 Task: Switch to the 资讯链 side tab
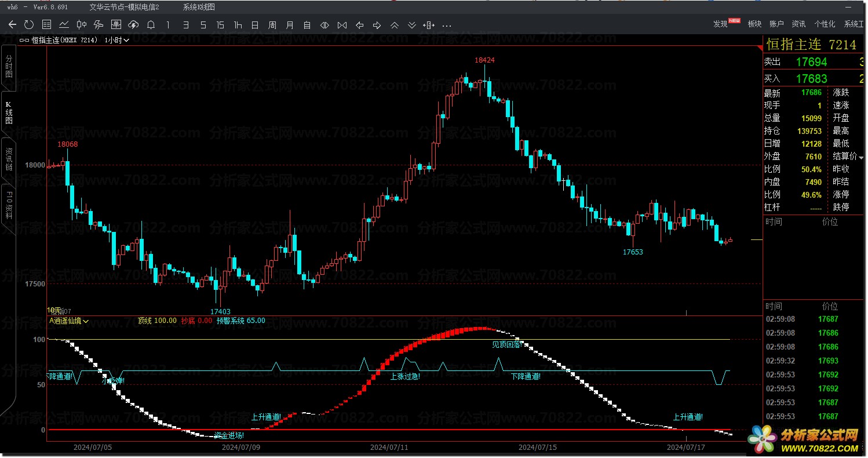pyautogui.click(x=8, y=159)
